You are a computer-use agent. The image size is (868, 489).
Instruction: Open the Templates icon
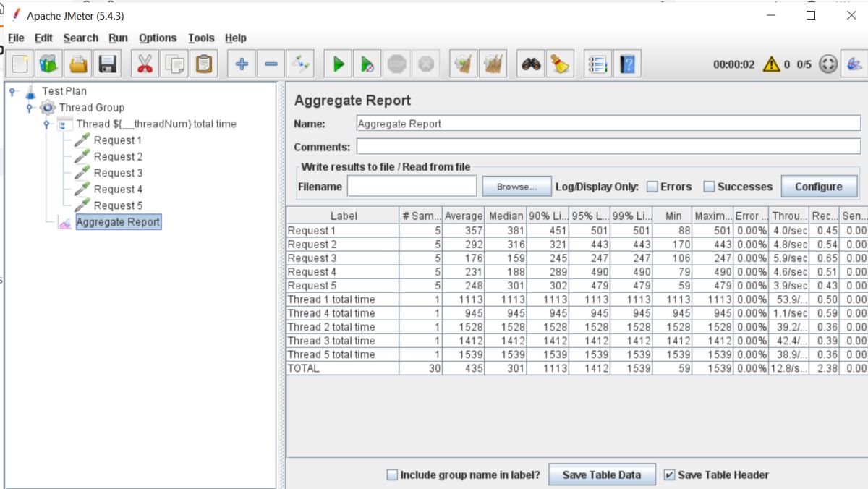[48, 64]
